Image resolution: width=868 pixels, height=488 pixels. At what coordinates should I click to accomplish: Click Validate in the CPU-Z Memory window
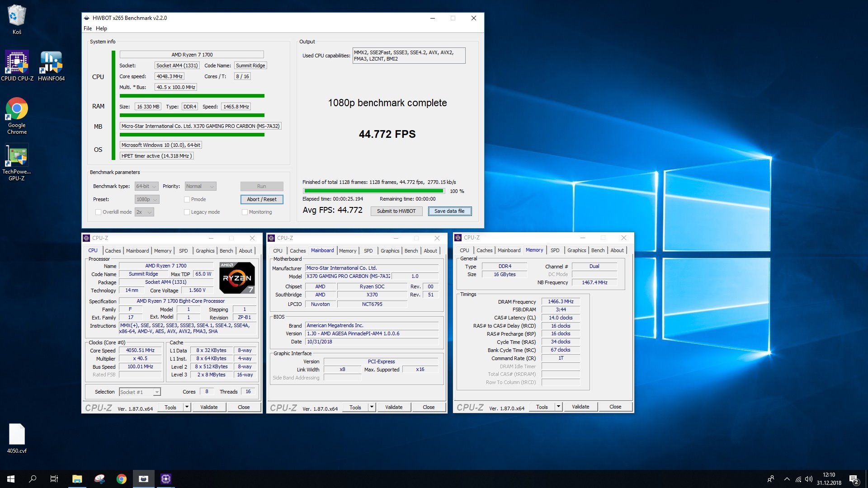click(580, 407)
